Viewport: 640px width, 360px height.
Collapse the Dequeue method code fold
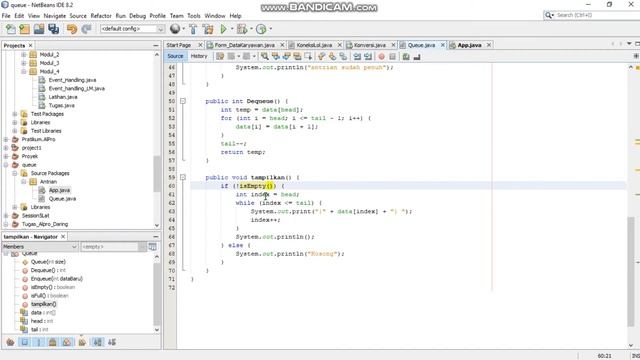coord(183,101)
